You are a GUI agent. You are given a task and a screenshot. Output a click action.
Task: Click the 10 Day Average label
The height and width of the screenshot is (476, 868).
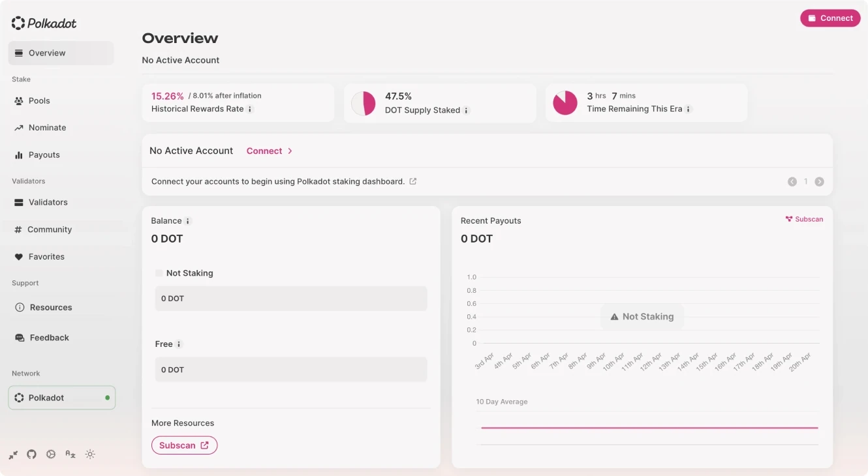tap(502, 402)
